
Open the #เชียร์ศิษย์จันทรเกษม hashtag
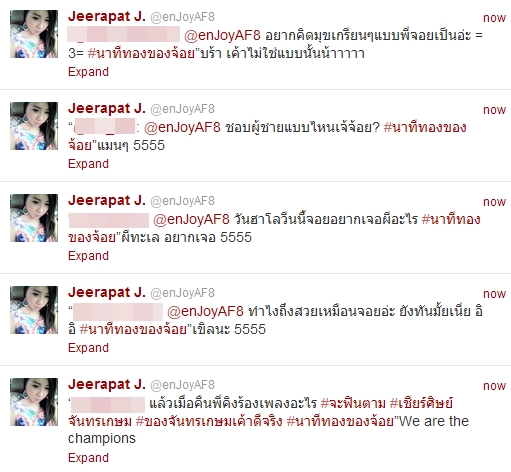click(260, 412)
